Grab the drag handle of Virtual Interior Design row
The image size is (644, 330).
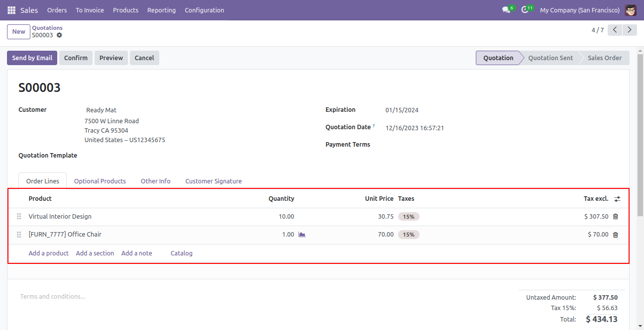pyautogui.click(x=19, y=217)
